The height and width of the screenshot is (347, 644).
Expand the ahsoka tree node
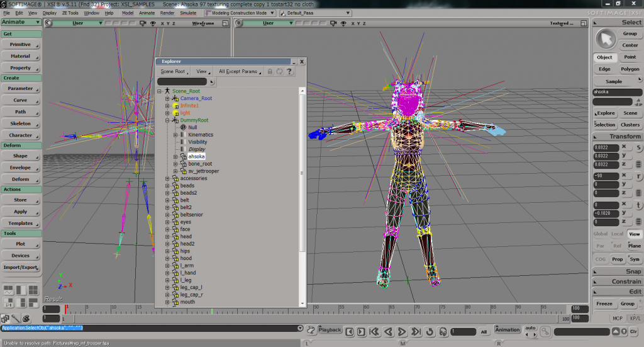(175, 157)
